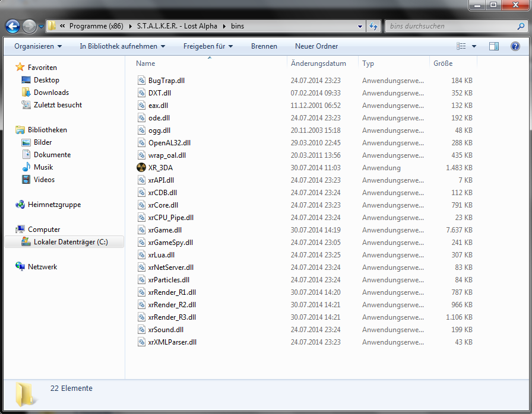The image size is (532, 414).
Task: Open Bilder library
Action: (x=42, y=142)
